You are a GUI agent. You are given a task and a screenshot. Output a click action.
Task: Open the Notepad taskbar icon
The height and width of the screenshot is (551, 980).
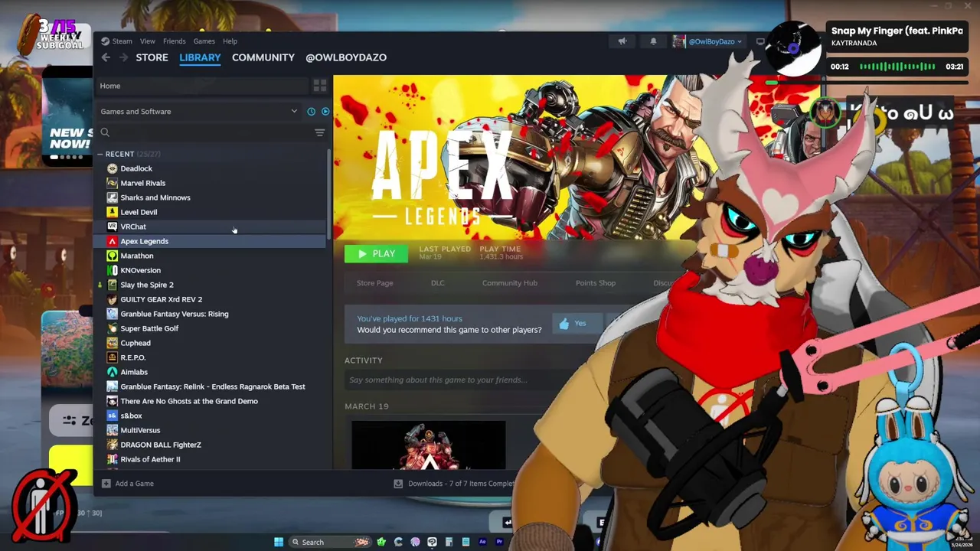tap(465, 542)
